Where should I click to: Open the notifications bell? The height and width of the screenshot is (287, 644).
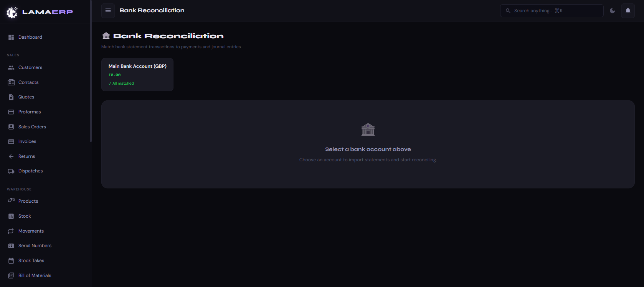pos(628,11)
